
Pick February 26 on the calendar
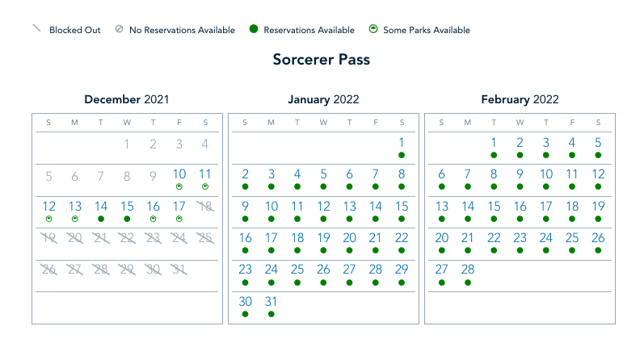pyautogui.click(x=598, y=238)
